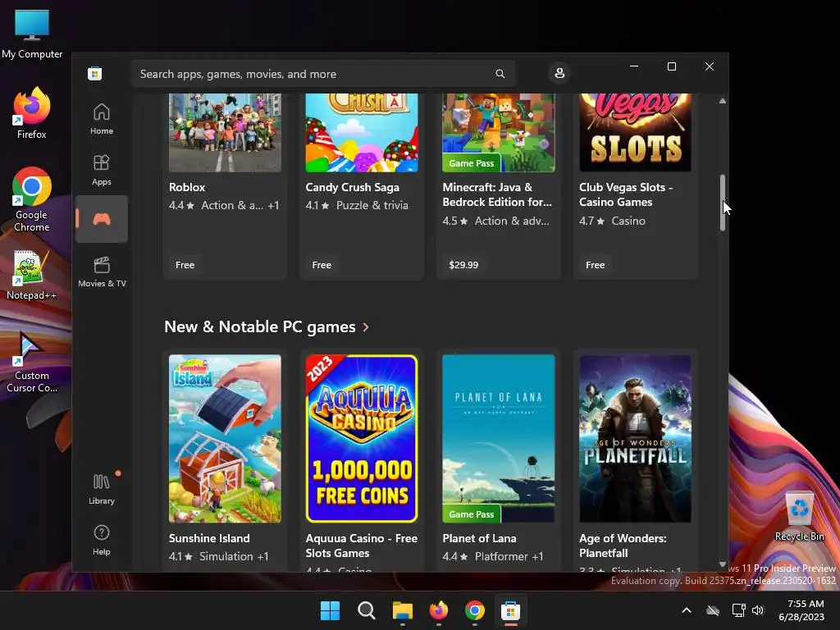840x630 pixels.
Task: Click the network tray icon
Action: pos(739,610)
